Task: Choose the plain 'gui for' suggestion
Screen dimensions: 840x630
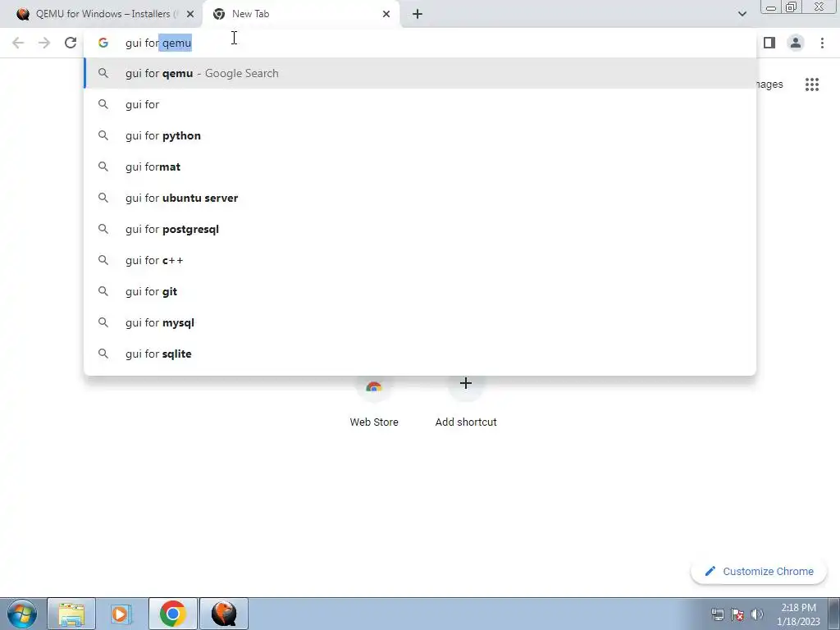Action: (420, 104)
